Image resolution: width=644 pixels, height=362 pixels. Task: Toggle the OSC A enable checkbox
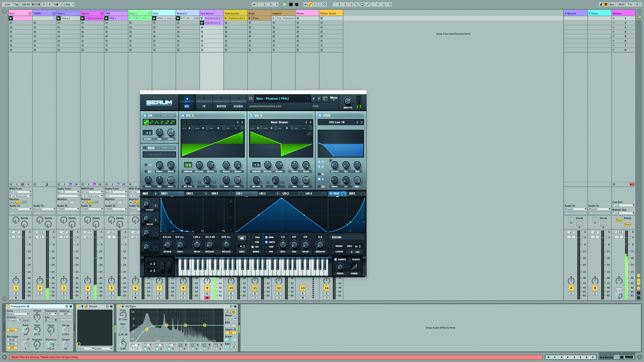pyautogui.click(x=183, y=116)
